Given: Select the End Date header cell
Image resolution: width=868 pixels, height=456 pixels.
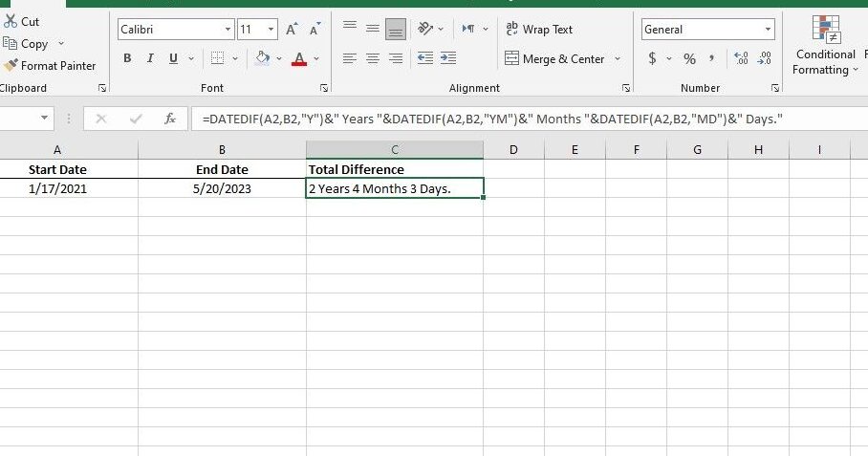Looking at the screenshot, I should pyautogui.click(x=222, y=169).
